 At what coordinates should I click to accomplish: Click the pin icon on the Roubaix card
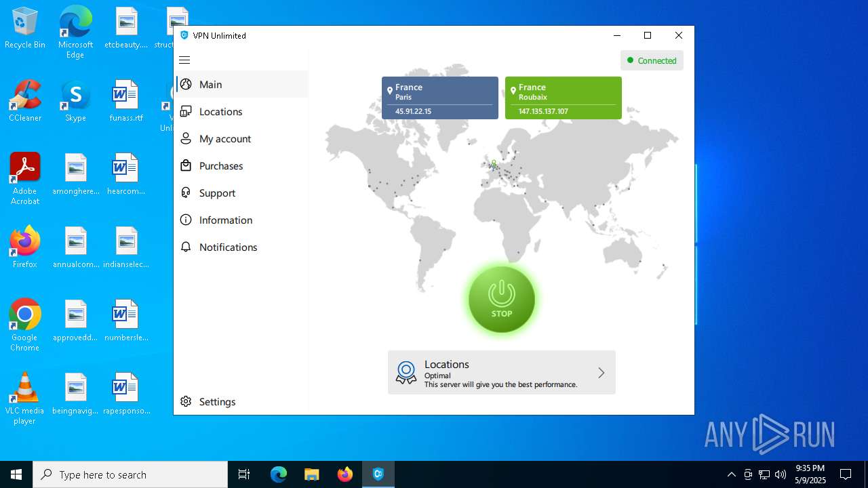[513, 91]
